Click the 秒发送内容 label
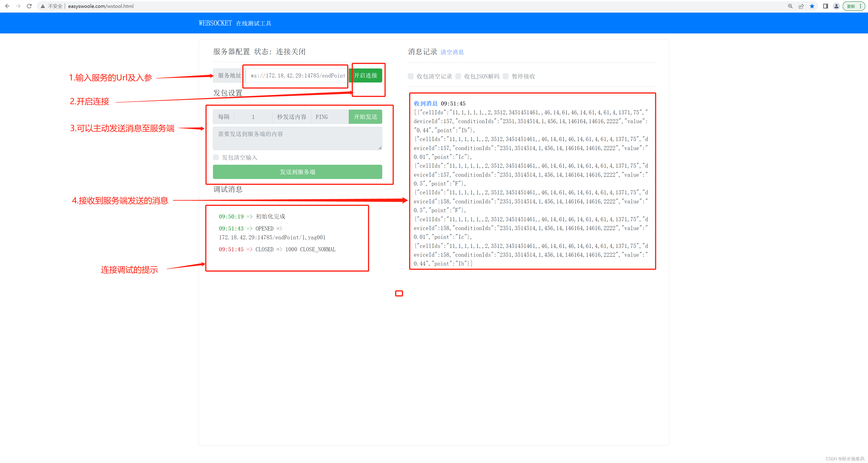This screenshot has width=868, height=463. [x=291, y=117]
